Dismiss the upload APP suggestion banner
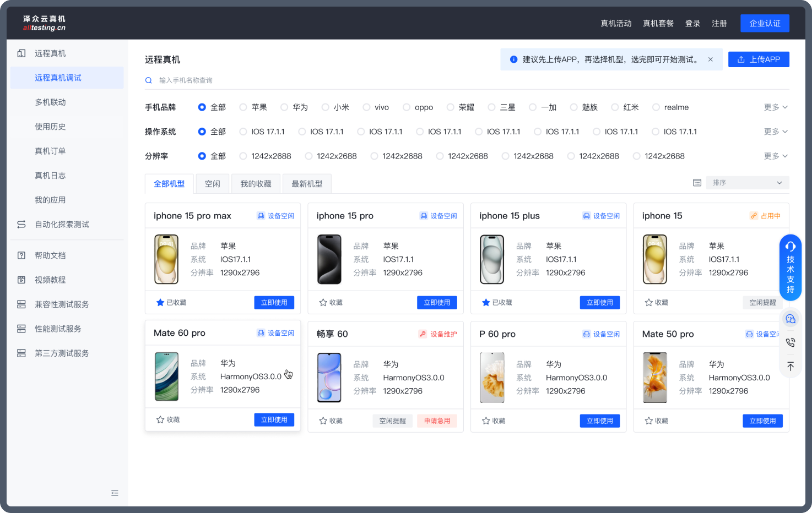The width and height of the screenshot is (812, 513). pyautogui.click(x=710, y=59)
